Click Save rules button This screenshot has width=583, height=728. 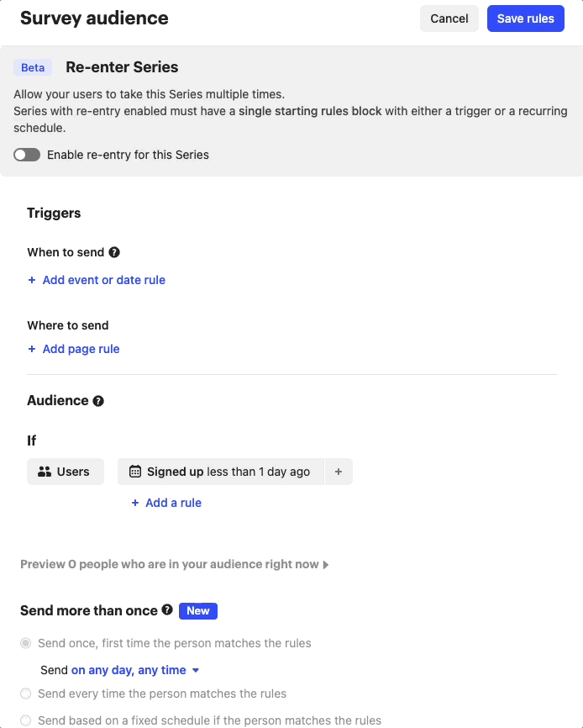[525, 18]
